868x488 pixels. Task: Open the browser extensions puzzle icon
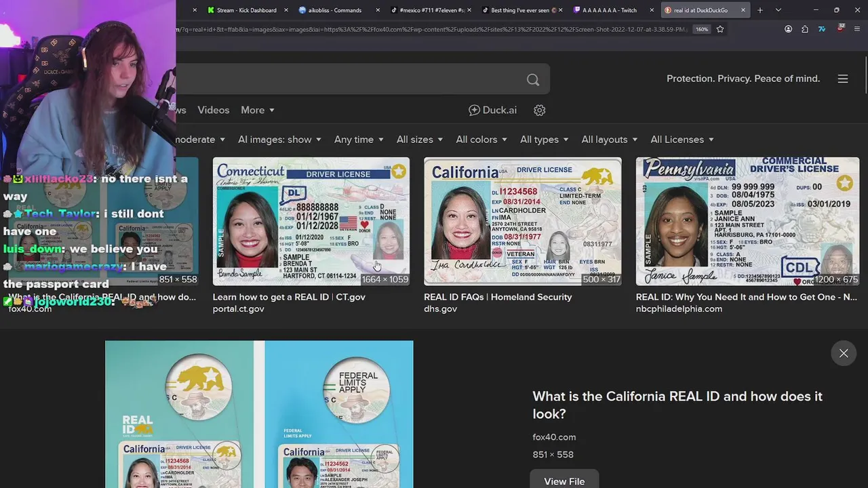click(805, 29)
